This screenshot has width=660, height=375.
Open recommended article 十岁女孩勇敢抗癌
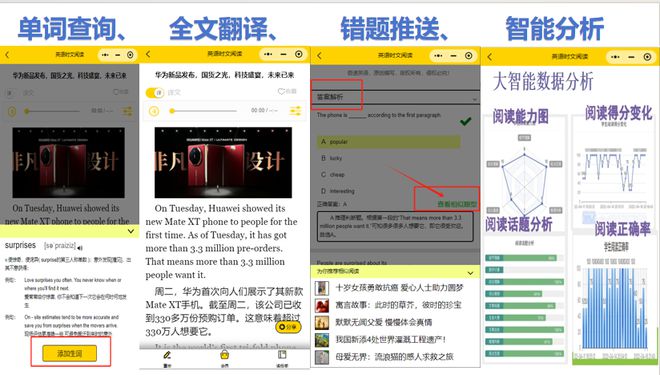point(399,288)
